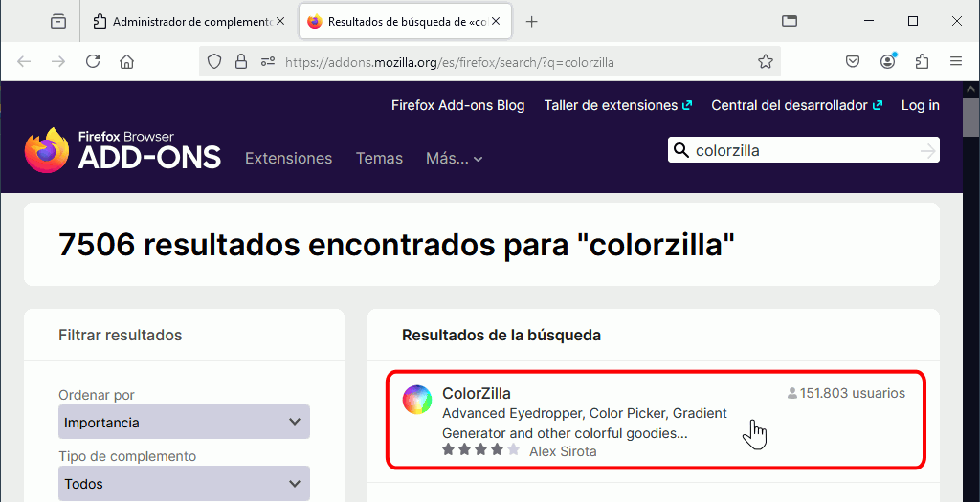Close the Resultados de búsqueda tab

496,21
